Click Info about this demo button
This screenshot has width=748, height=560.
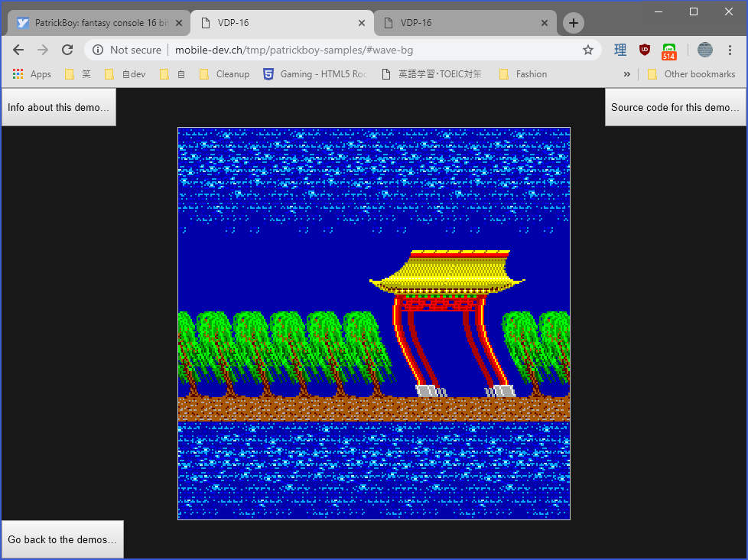coord(58,107)
